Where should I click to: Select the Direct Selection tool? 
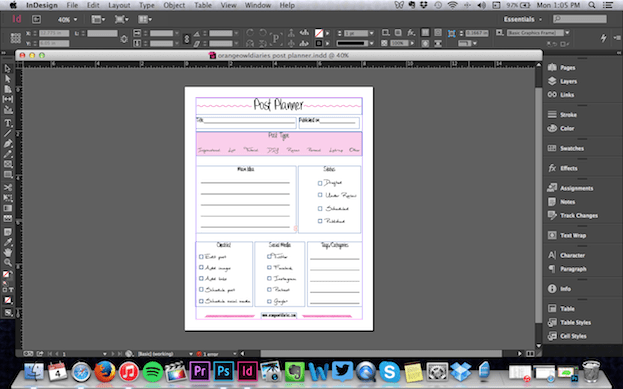8,79
